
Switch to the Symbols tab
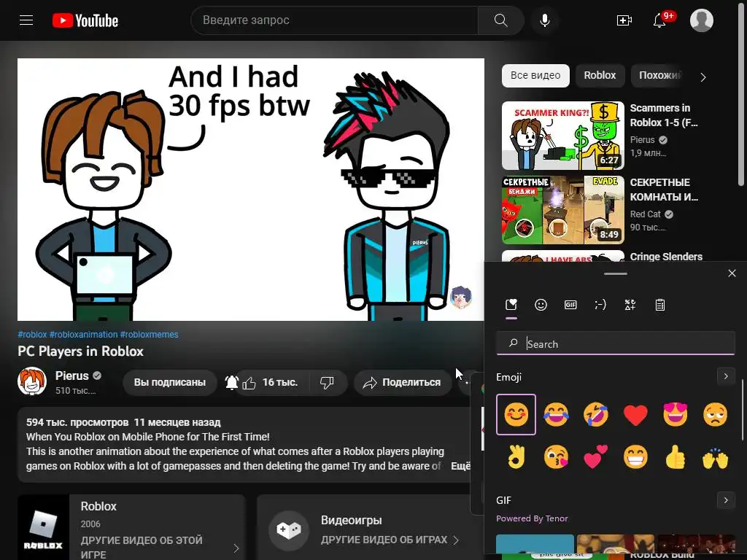(630, 305)
